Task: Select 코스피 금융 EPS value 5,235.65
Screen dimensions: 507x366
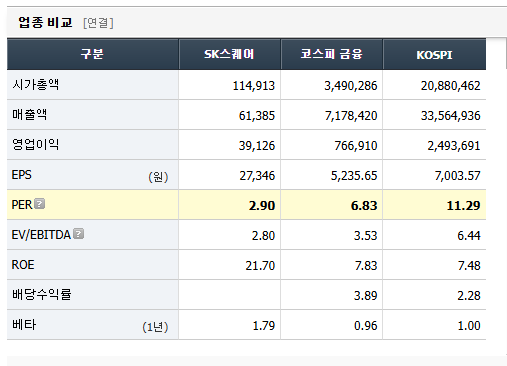Action: [354, 176]
